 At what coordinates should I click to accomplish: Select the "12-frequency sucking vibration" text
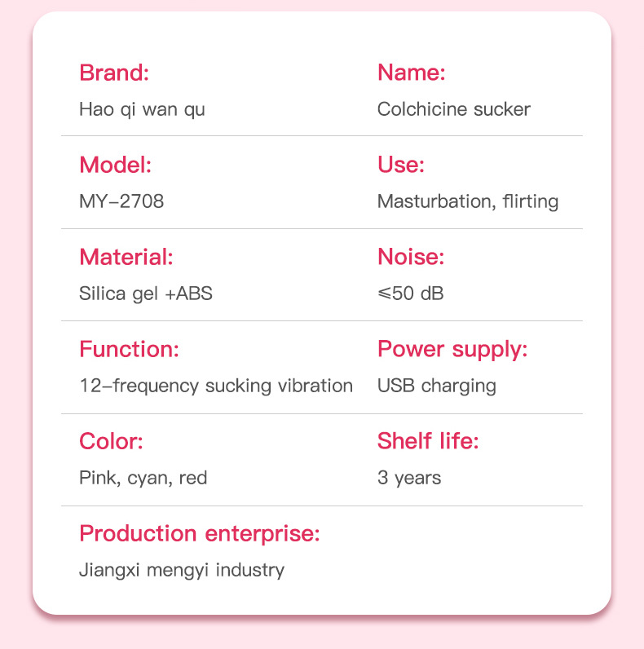pos(216,386)
